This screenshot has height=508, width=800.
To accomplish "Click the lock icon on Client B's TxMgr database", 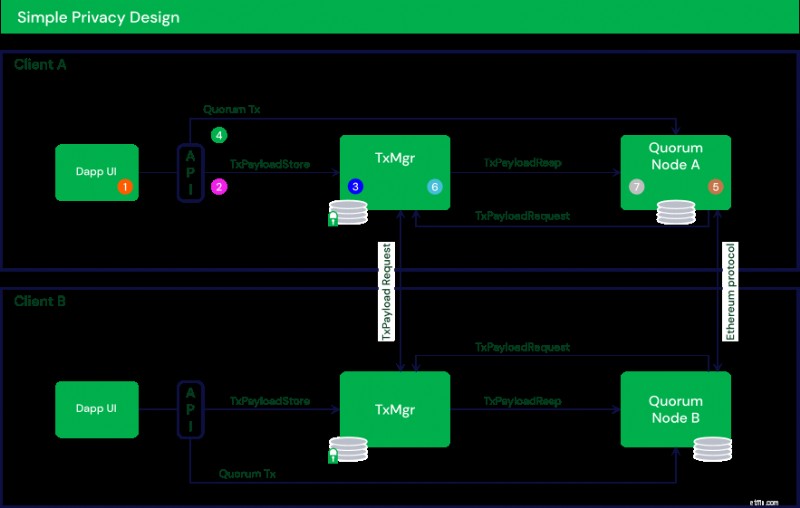I will click(x=333, y=455).
